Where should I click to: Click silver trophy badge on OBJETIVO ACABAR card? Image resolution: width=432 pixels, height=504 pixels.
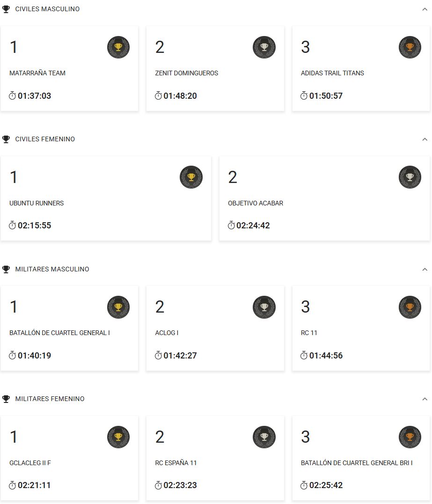click(410, 177)
